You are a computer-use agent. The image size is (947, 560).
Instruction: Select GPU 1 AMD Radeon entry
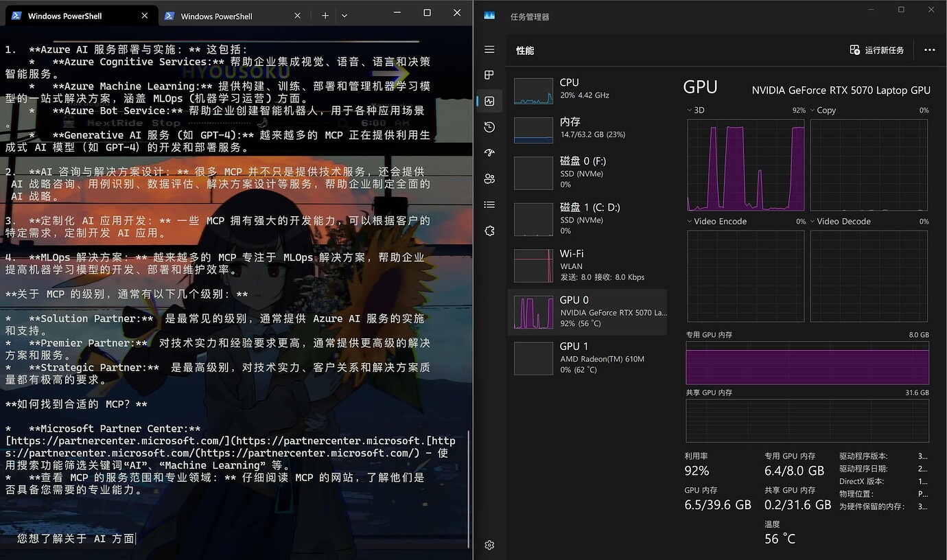[587, 358]
